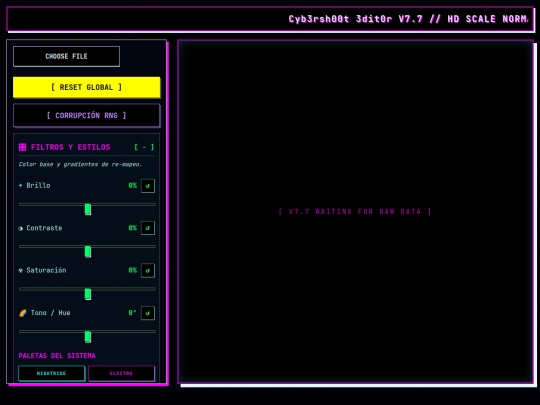Click the Brillo 0% value
This screenshot has height=405, width=540.
(x=133, y=185)
